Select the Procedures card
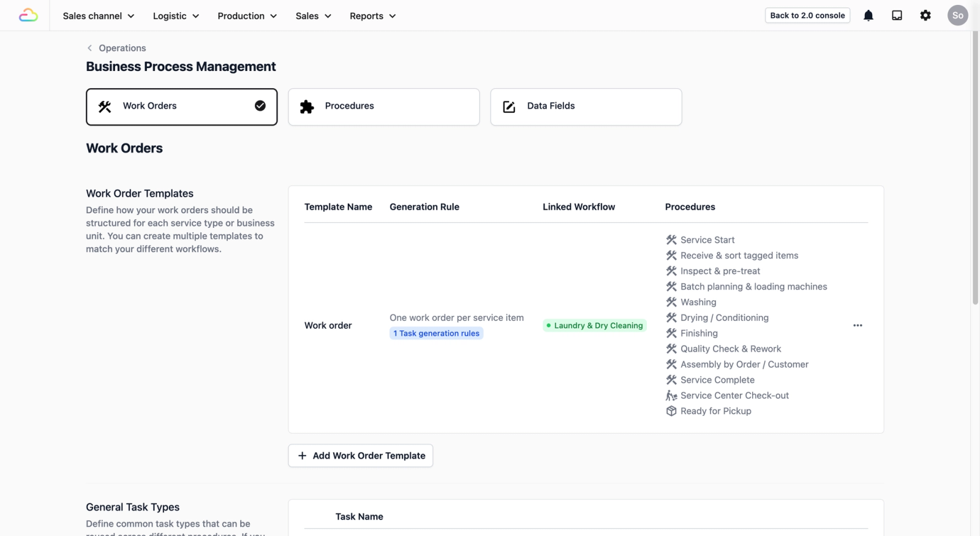 point(383,107)
